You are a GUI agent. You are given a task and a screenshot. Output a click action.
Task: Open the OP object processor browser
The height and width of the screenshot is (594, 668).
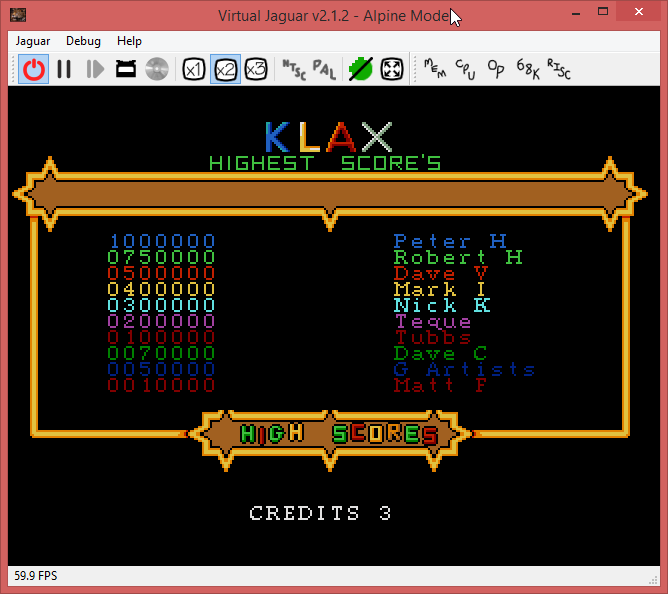pyautogui.click(x=496, y=69)
